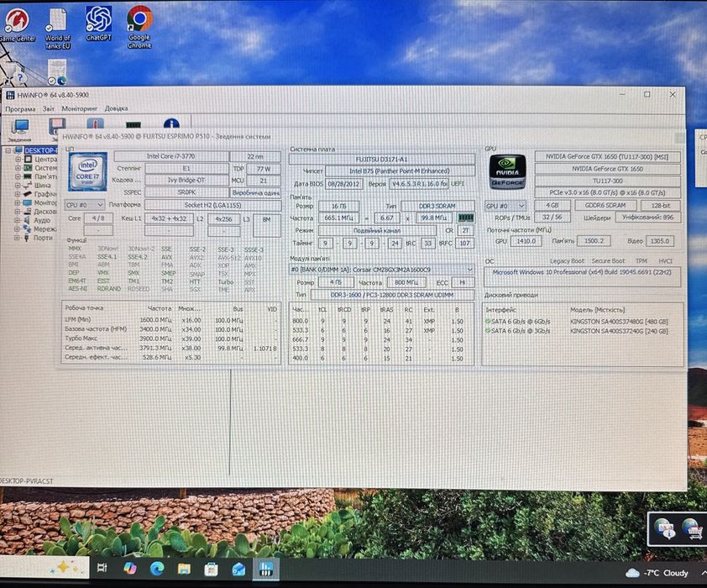Click the globe with shopping cart widget icon
Screen dimensions: 707x588
click(693, 528)
